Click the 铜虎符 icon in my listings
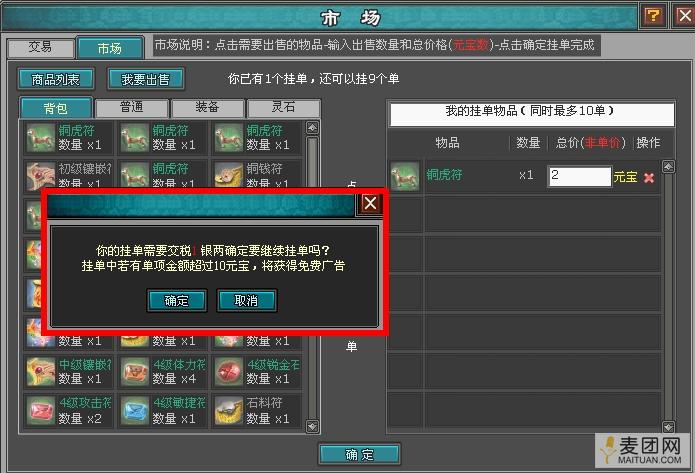The width and height of the screenshot is (695, 473). click(404, 176)
